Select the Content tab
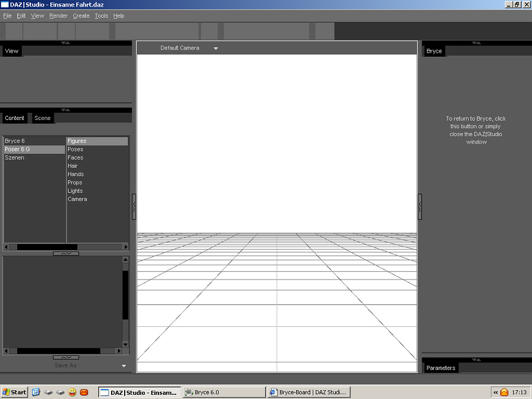 14,118
